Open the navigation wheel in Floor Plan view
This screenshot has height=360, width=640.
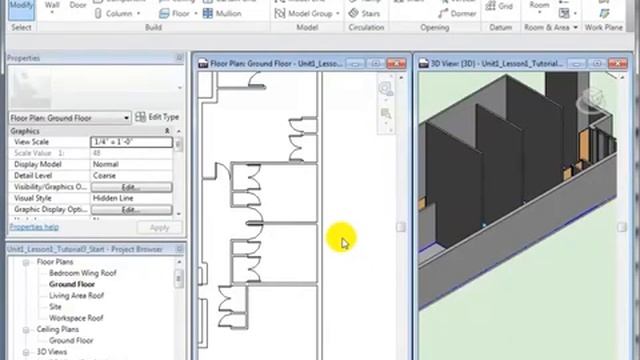pyautogui.click(x=386, y=89)
